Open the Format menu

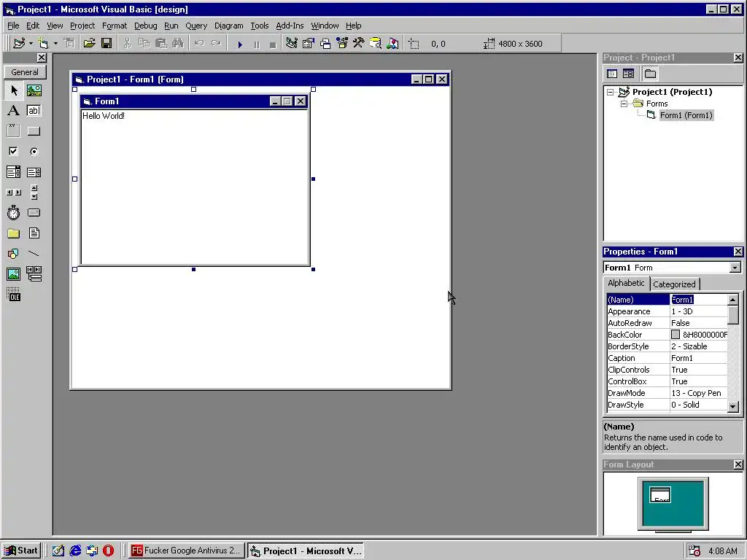[x=115, y=26]
